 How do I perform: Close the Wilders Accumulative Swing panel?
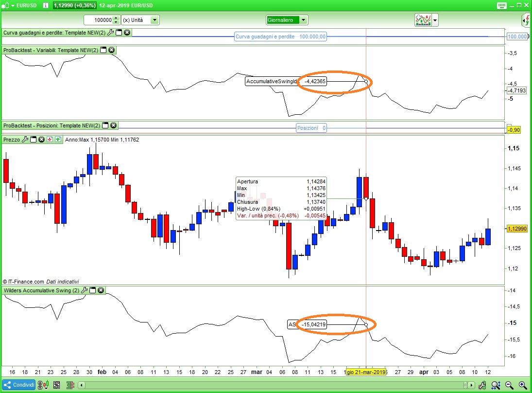click(x=101, y=290)
